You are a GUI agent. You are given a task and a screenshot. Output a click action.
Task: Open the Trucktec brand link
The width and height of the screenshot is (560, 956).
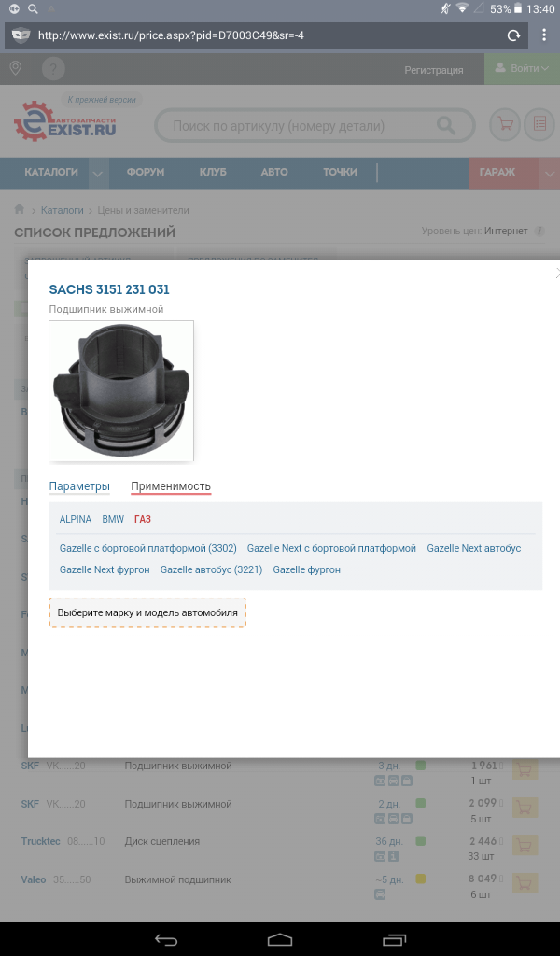coord(41,841)
